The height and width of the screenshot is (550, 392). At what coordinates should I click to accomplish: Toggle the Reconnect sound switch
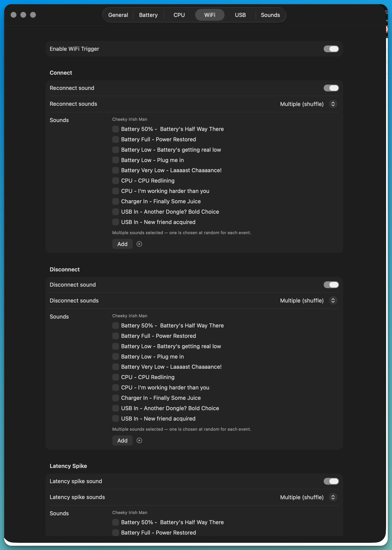tap(331, 88)
